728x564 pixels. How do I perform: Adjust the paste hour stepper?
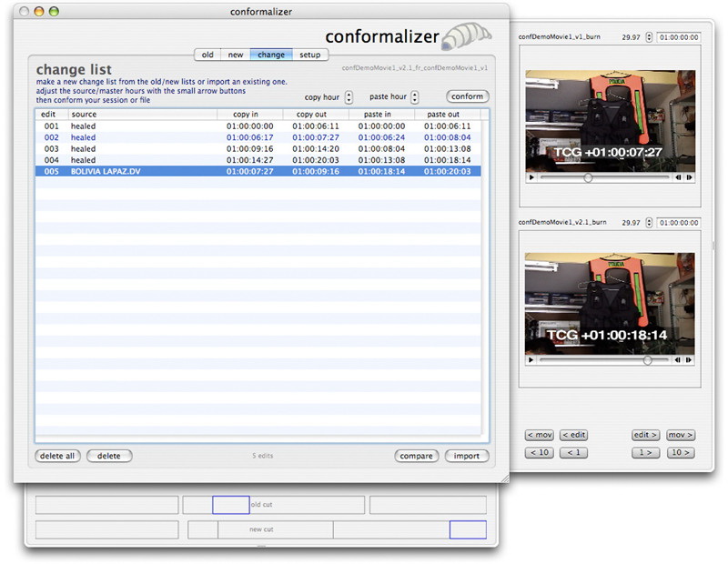click(415, 96)
